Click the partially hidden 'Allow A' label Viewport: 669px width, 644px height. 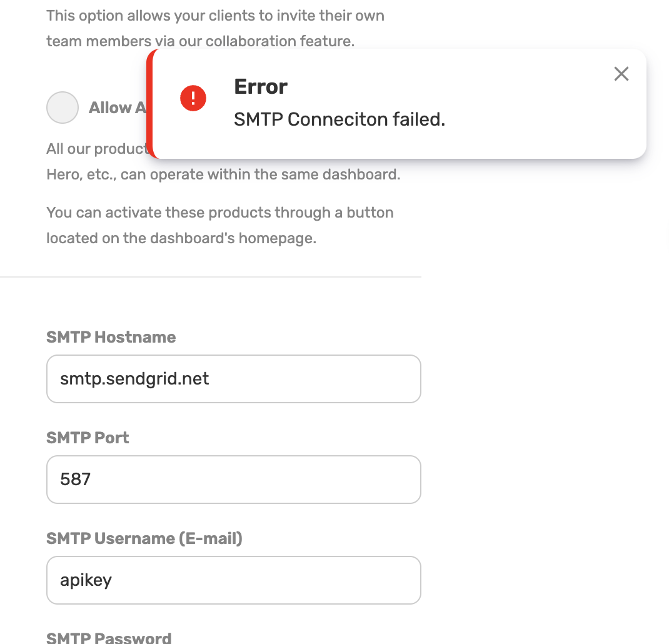[118, 108]
